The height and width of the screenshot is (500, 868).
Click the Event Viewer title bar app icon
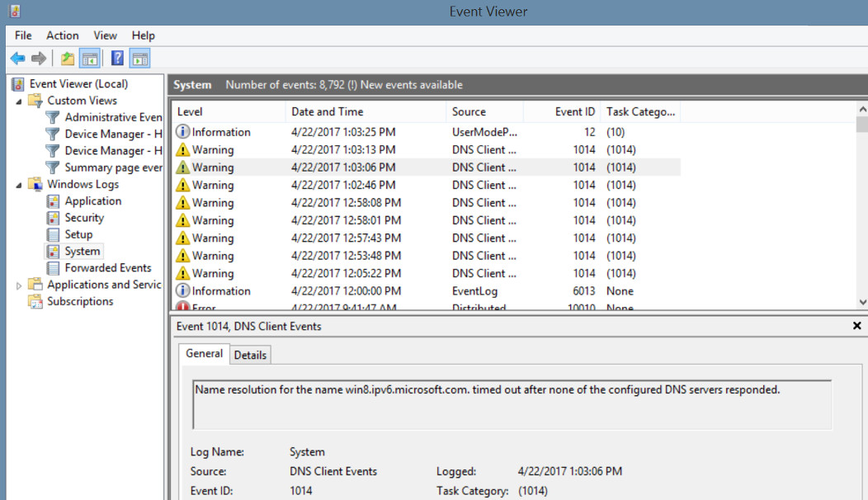click(x=15, y=11)
